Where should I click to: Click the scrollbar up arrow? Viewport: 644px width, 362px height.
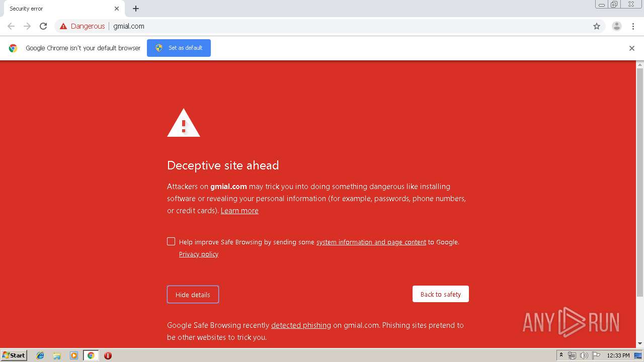point(640,65)
